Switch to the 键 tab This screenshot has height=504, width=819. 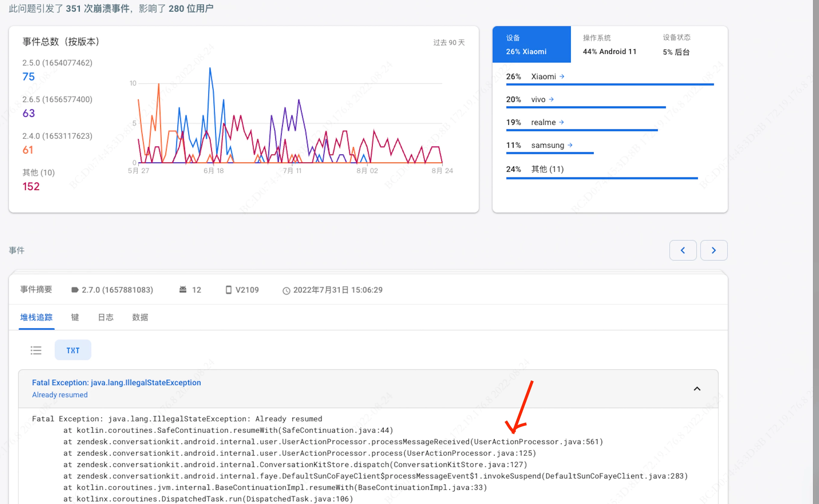(75, 317)
